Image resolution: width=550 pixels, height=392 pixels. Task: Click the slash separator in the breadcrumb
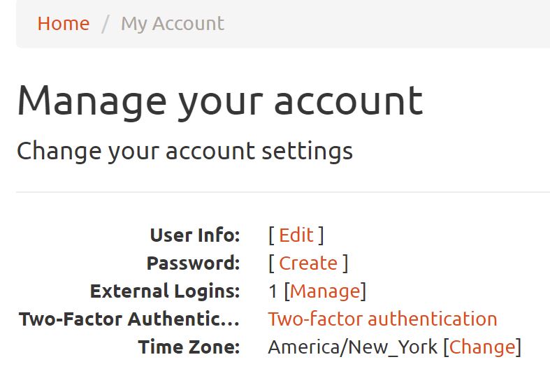tap(106, 24)
